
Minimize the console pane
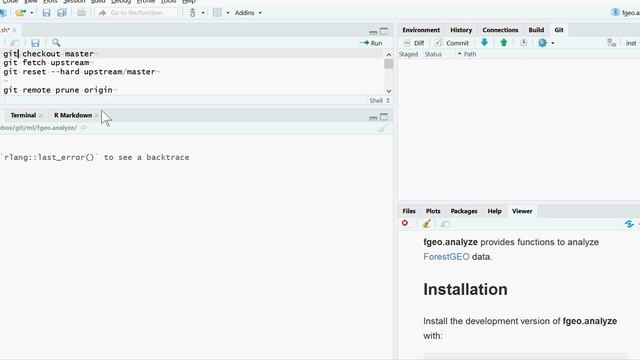click(373, 118)
